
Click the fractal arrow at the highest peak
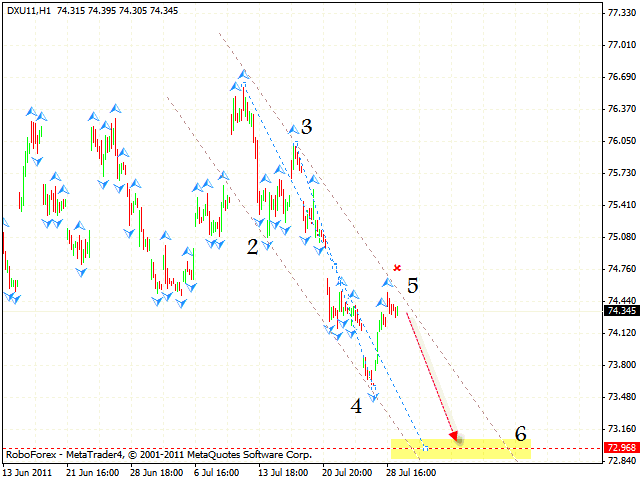click(242, 75)
